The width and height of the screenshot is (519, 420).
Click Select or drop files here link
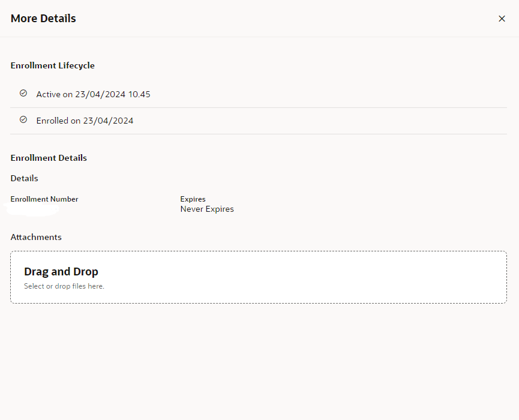64,286
